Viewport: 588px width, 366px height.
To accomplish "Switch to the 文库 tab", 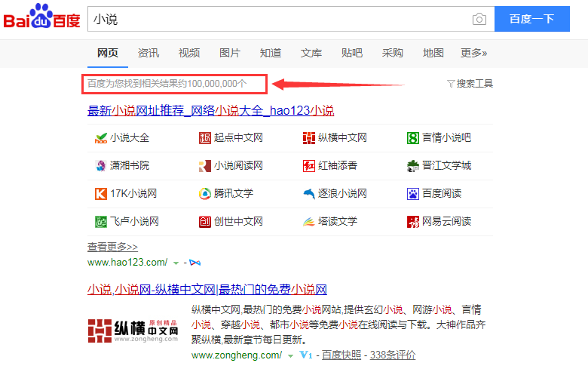I will 311,53.
